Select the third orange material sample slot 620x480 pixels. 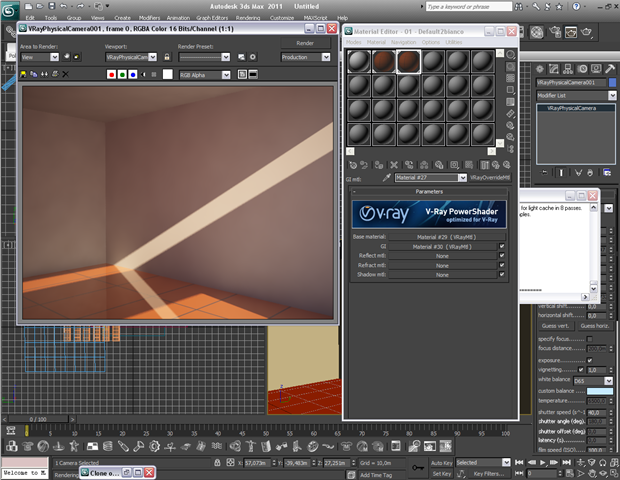(x=408, y=62)
